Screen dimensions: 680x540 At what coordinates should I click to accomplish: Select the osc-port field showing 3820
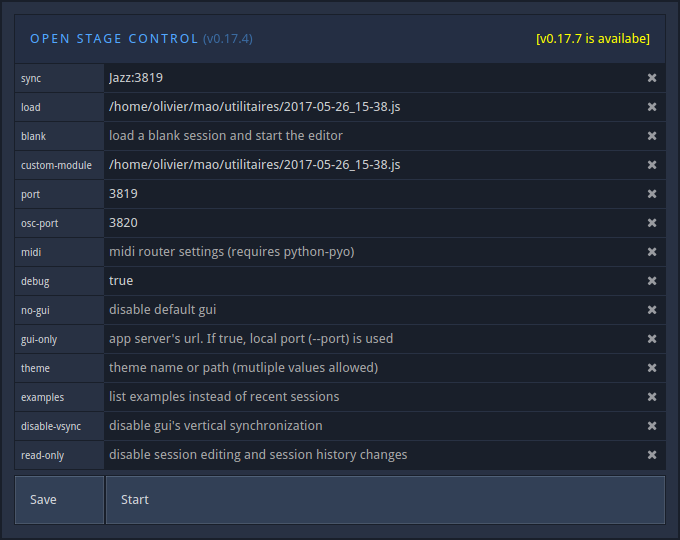point(370,223)
